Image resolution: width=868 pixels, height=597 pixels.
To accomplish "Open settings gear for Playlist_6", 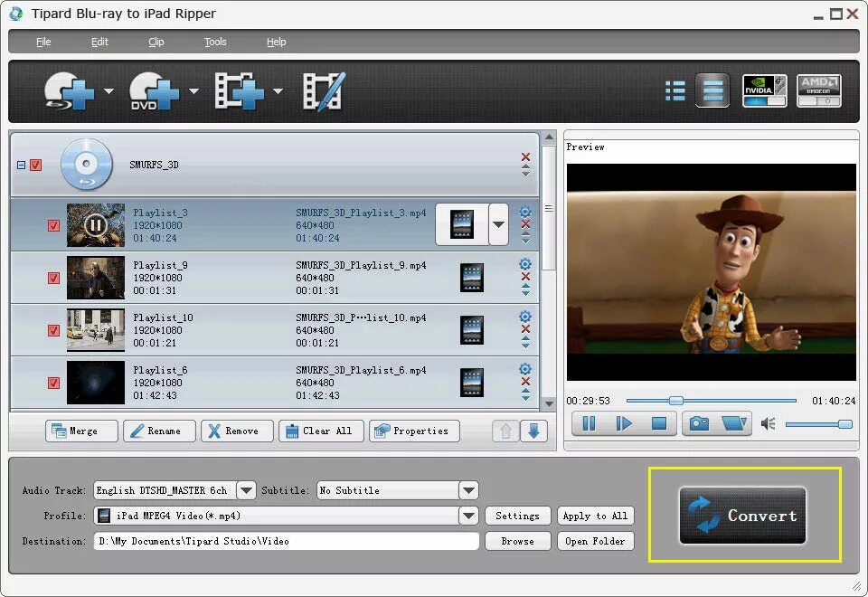I will [x=525, y=369].
